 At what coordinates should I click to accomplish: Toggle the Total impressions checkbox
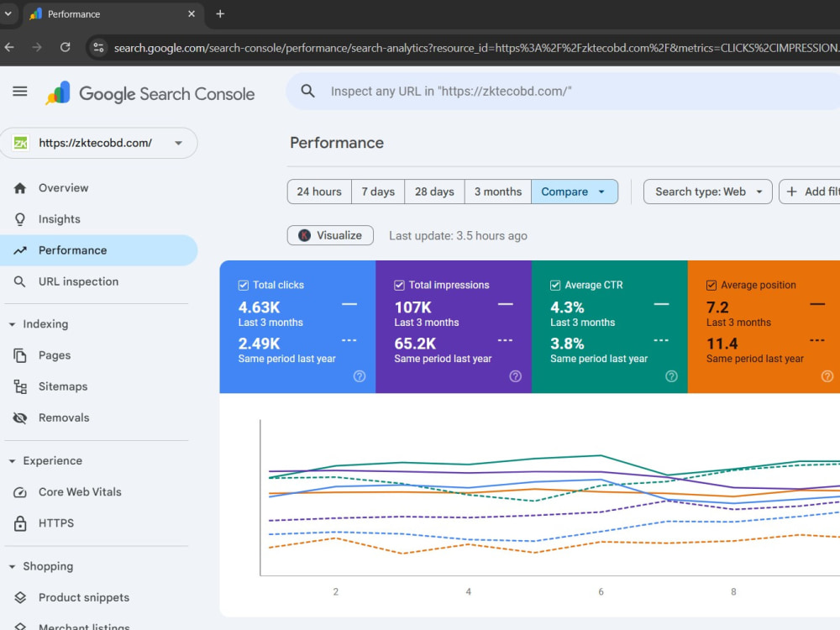399,285
